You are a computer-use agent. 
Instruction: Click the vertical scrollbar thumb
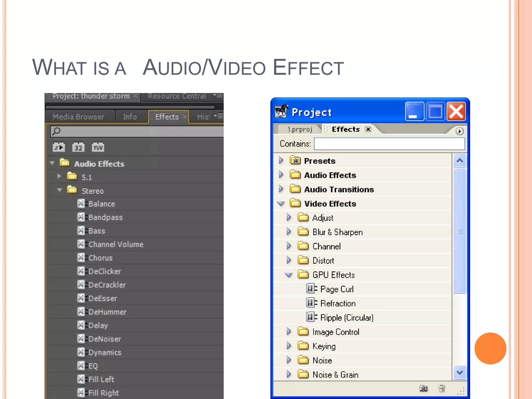[x=460, y=231]
